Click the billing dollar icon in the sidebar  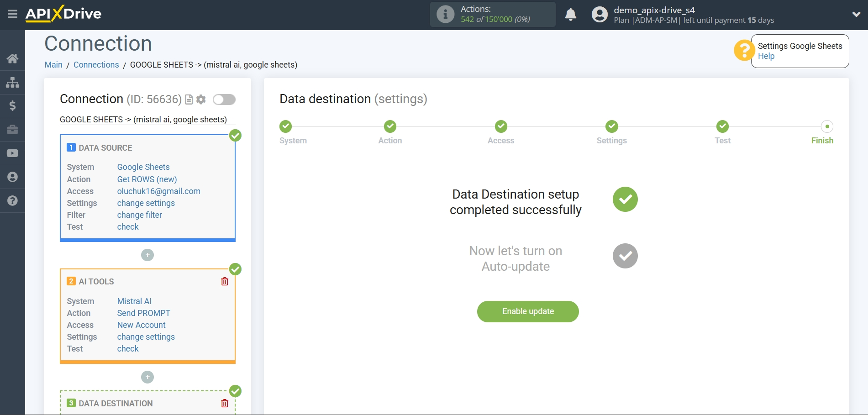[x=12, y=106]
